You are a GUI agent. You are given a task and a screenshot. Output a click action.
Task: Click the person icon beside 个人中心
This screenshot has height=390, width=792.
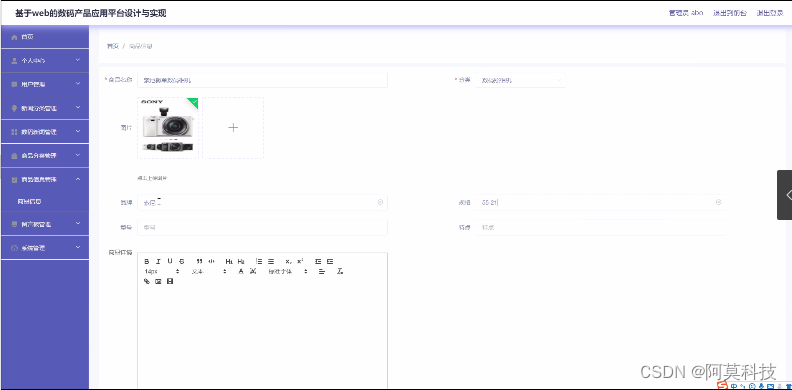[14, 61]
